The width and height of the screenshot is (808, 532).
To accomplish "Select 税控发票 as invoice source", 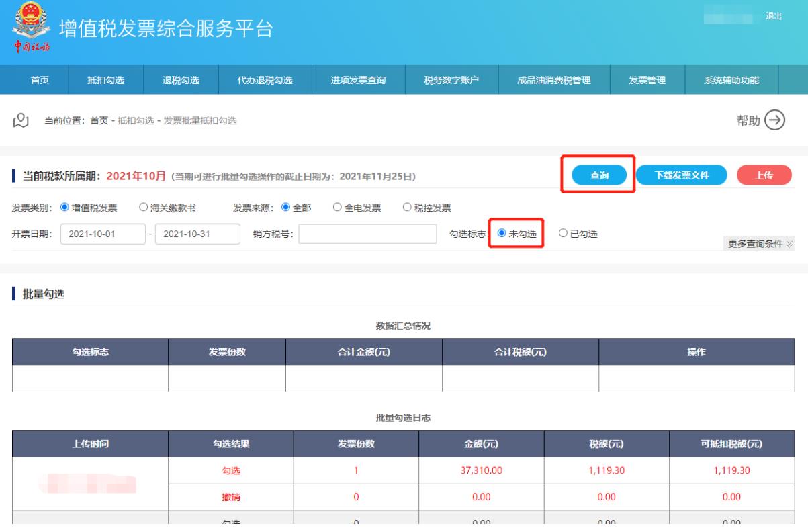I will [x=407, y=208].
